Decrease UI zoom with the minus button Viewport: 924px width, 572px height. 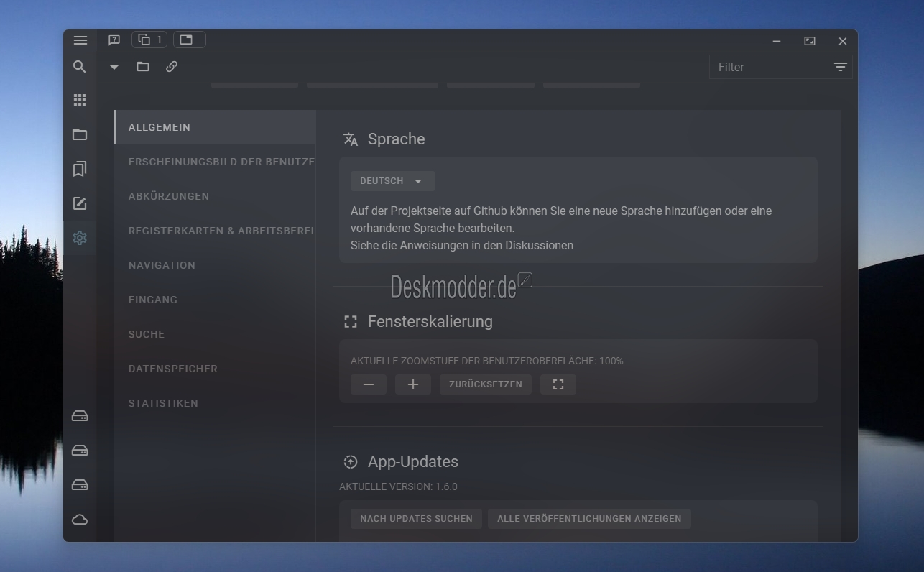(369, 384)
